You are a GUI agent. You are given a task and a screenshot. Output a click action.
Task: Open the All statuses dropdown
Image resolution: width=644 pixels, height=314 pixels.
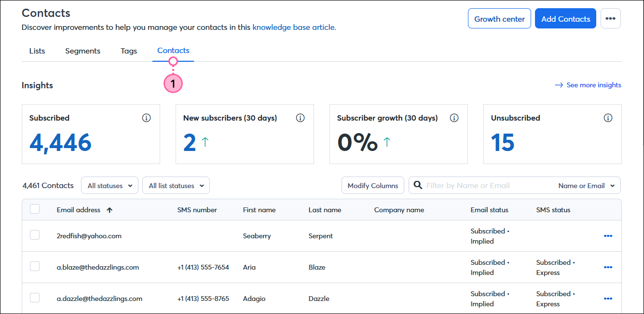(110, 185)
